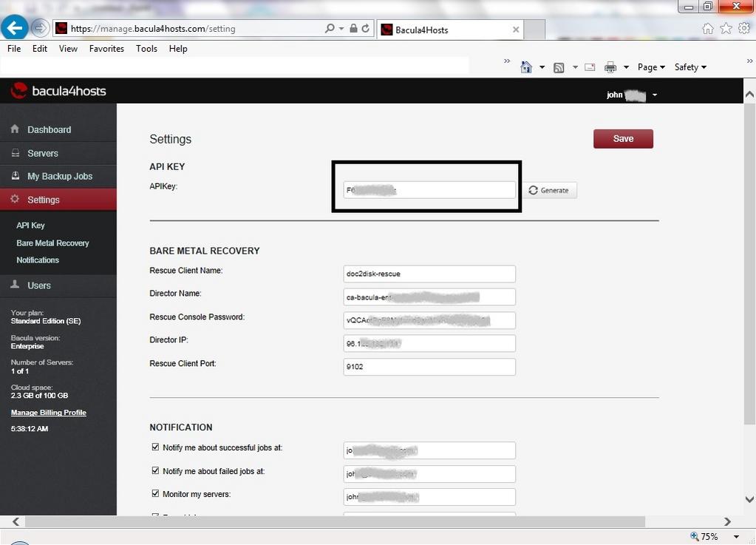Image resolution: width=756 pixels, height=545 pixels.
Task: Click the Users person icon in sidebar
Action: click(x=15, y=285)
